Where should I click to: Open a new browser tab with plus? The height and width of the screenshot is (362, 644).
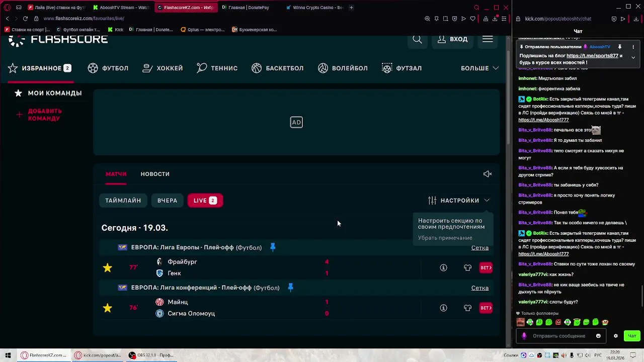[351, 8]
